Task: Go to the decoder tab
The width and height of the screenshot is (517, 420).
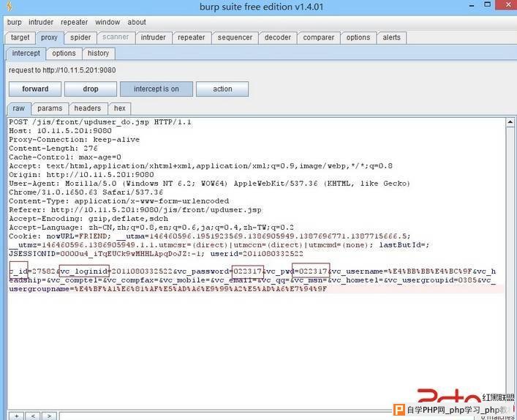Action: [x=278, y=37]
